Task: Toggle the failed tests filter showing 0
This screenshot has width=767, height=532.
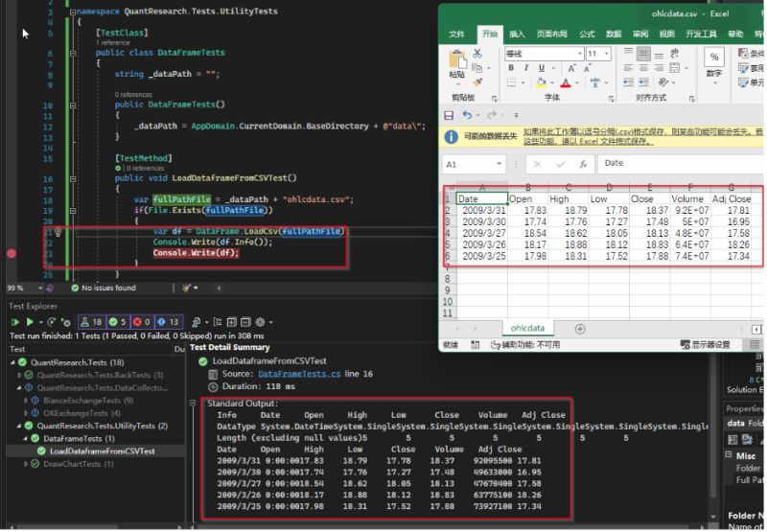Action: (x=141, y=322)
